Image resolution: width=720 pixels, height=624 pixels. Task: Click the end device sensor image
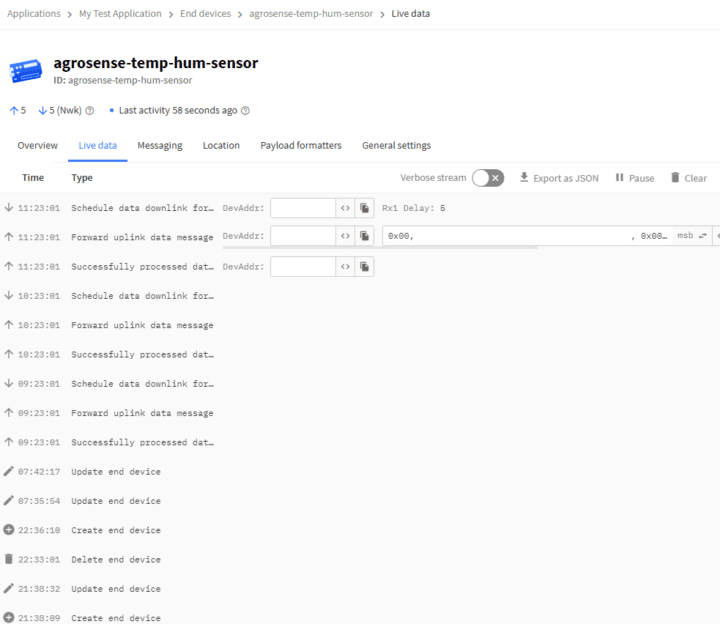26,70
